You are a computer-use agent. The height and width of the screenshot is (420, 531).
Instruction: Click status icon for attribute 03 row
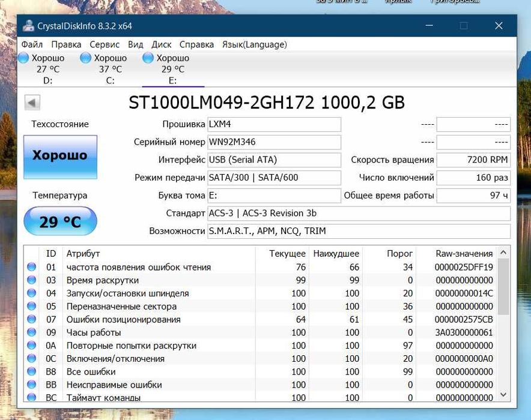[31, 280]
